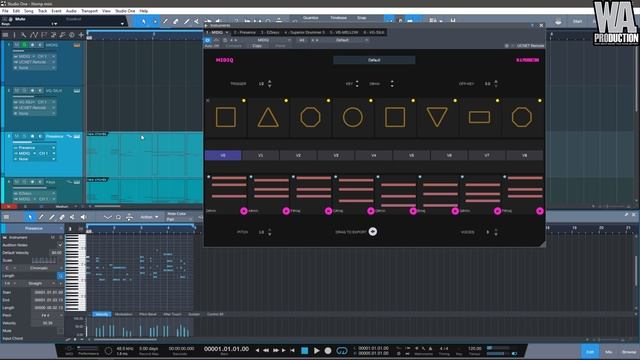Select the Arrow tool in the piano roll editor
This screenshot has width=640, height=360.
point(30,217)
